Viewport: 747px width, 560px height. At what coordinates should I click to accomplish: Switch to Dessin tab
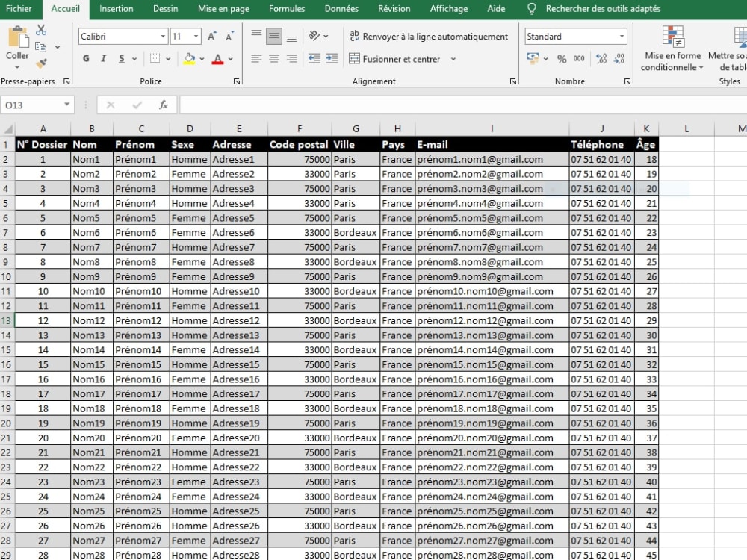point(165,8)
